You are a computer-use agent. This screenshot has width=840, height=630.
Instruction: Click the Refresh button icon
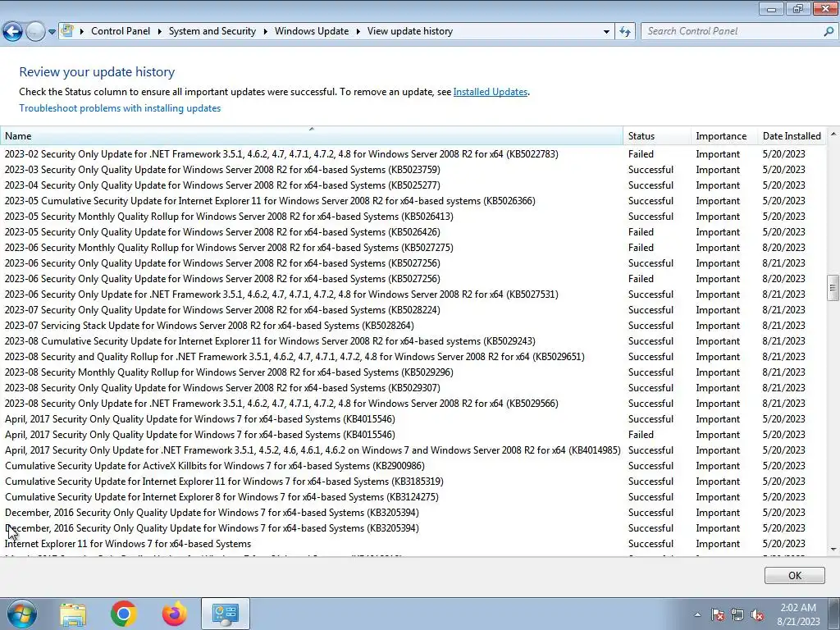pos(624,32)
